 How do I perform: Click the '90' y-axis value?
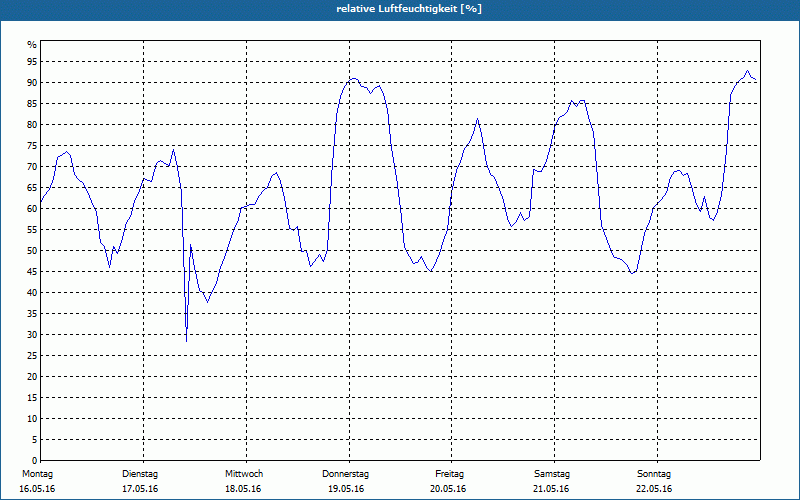[x=32, y=83]
